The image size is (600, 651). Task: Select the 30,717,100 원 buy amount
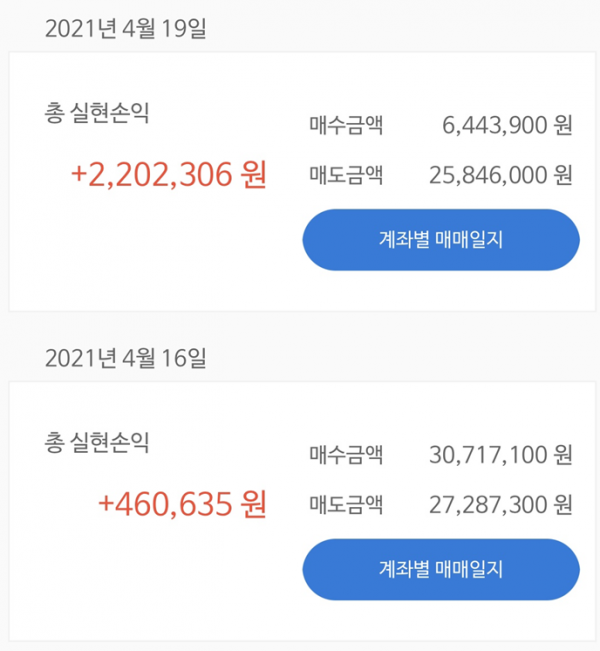point(500,456)
